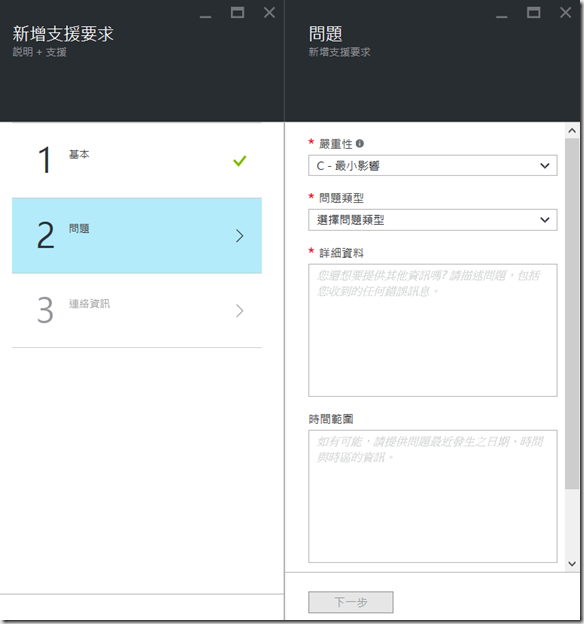Maximize the 問題 blade
The image size is (584, 624).
[534, 13]
